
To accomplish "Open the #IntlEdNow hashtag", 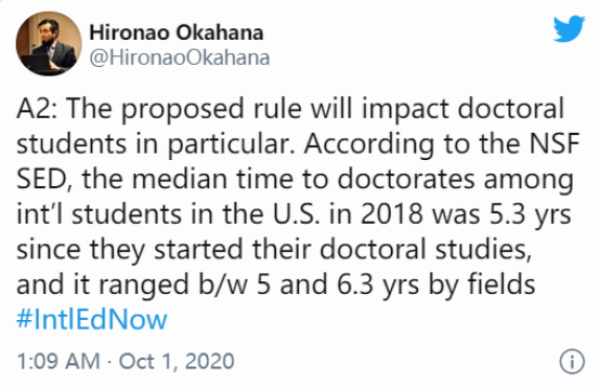I will pyautogui.click(x=92, y=319).
